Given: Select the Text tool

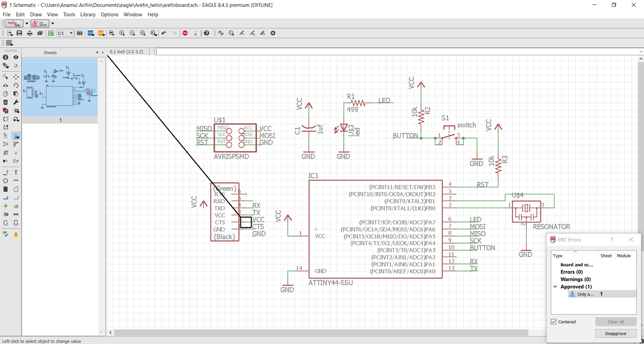Looking at the screenshot, I should 16,172.
